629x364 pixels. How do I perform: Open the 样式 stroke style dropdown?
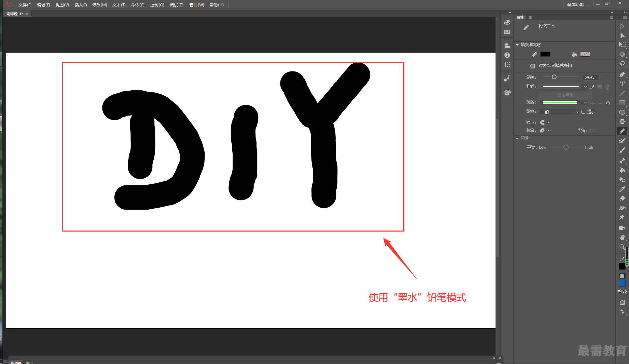(563, 87)
